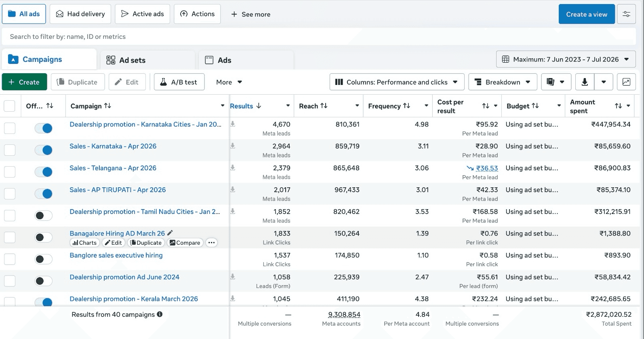The width and height of the screenshot is (644, 339).
Task: Sort by Off/On column arrows
Action: (50, 106)
